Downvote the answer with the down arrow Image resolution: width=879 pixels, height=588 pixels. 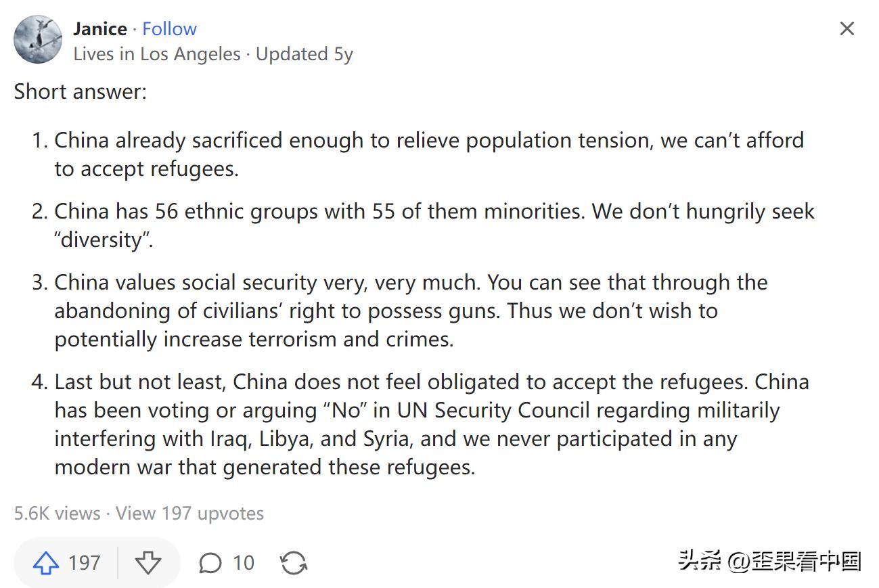point(148,562)
